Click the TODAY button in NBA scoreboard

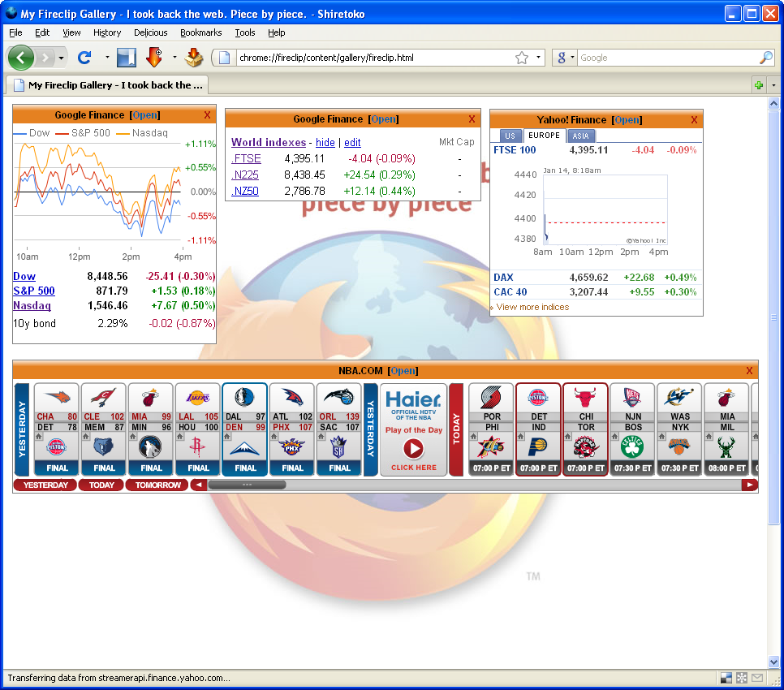[x=101, y=485]
